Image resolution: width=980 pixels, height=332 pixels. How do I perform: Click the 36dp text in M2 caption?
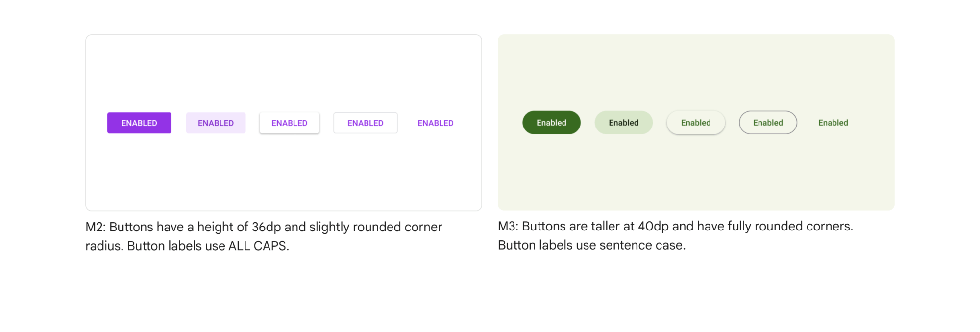click(267, 227)
